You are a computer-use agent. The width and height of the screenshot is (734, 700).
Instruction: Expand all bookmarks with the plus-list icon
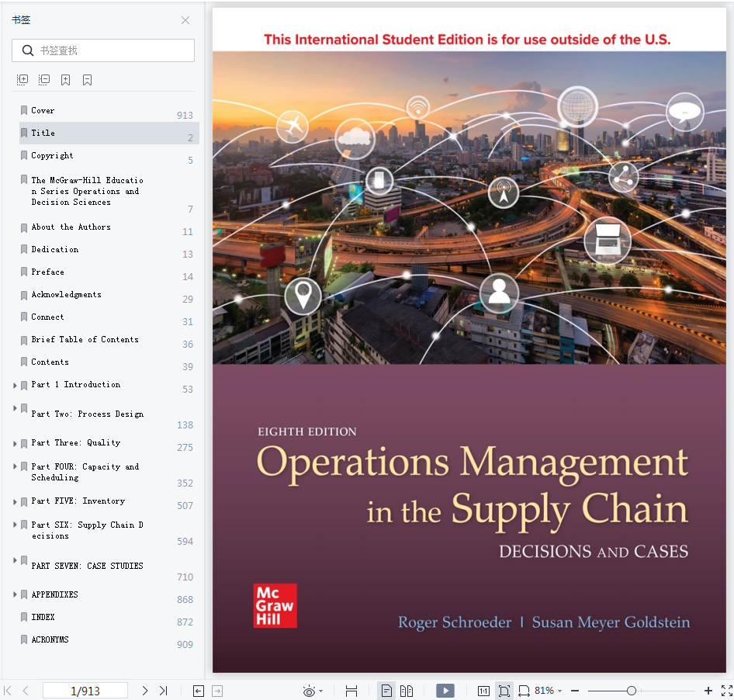tap(22, 80)
